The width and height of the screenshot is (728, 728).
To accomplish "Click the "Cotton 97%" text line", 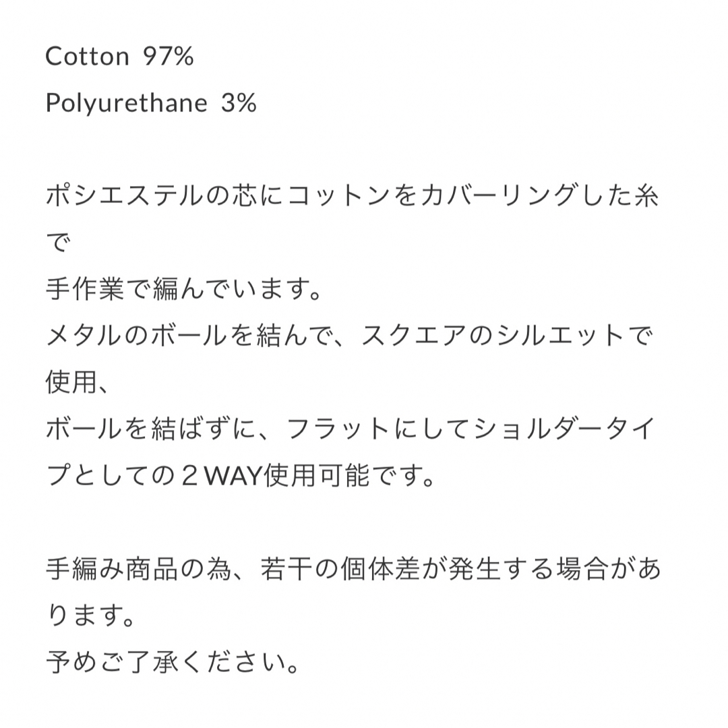I will [119, 57].
